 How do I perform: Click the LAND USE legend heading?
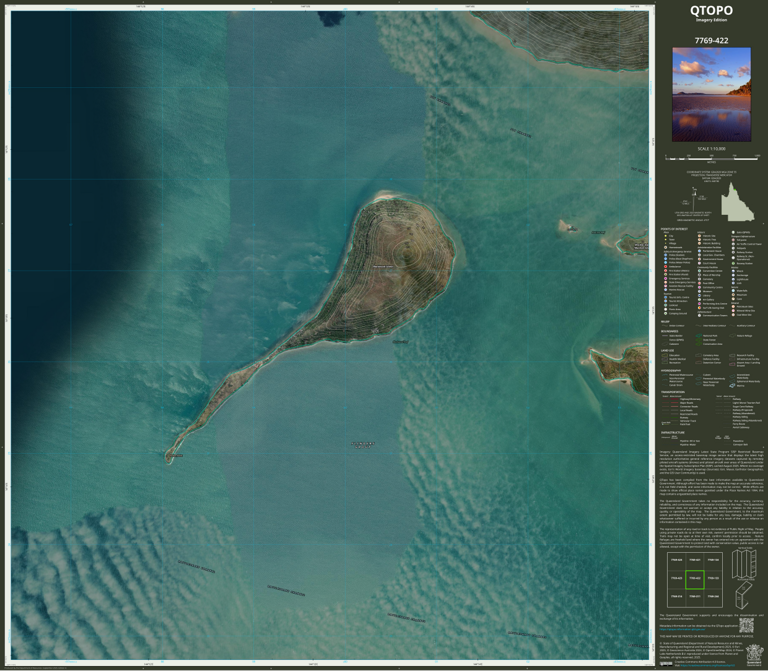[668, 351]
